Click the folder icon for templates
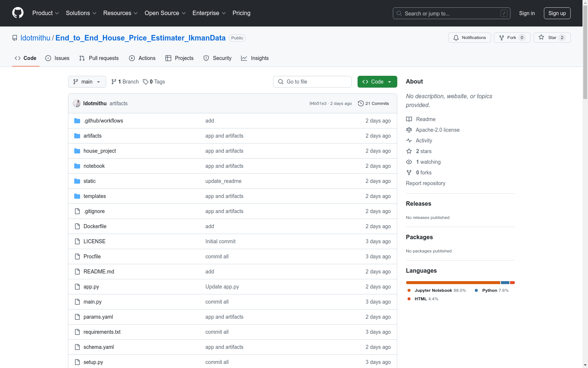The image size is (588, 368). pos(77,196)
